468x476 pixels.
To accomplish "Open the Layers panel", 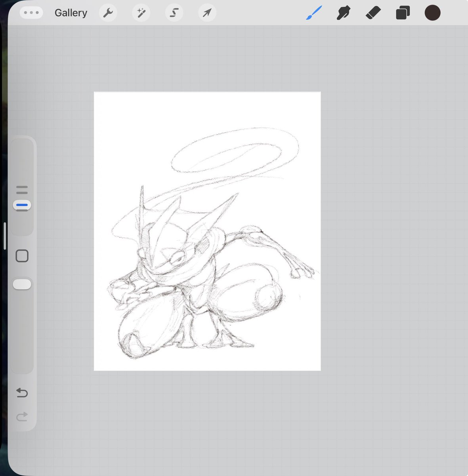I will tap(403, 12).
